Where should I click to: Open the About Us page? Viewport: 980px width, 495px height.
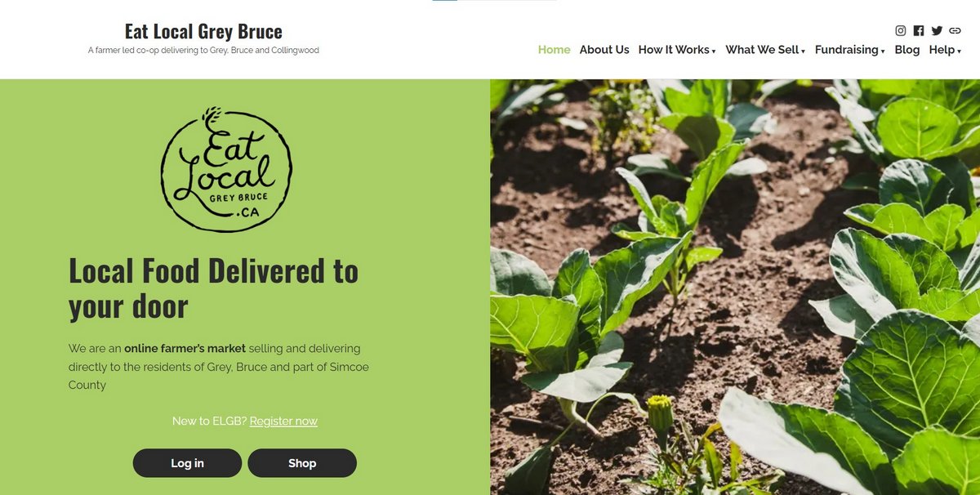[x=604, y=50]
